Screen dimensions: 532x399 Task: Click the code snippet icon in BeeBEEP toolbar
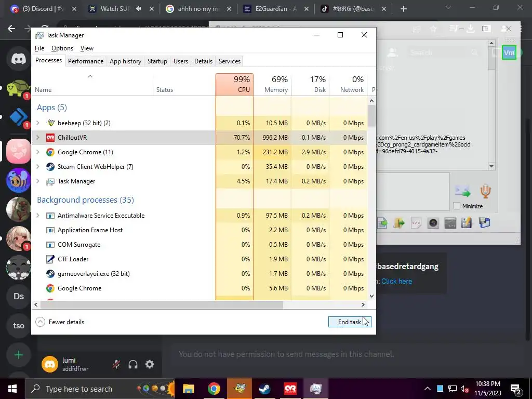416,223
